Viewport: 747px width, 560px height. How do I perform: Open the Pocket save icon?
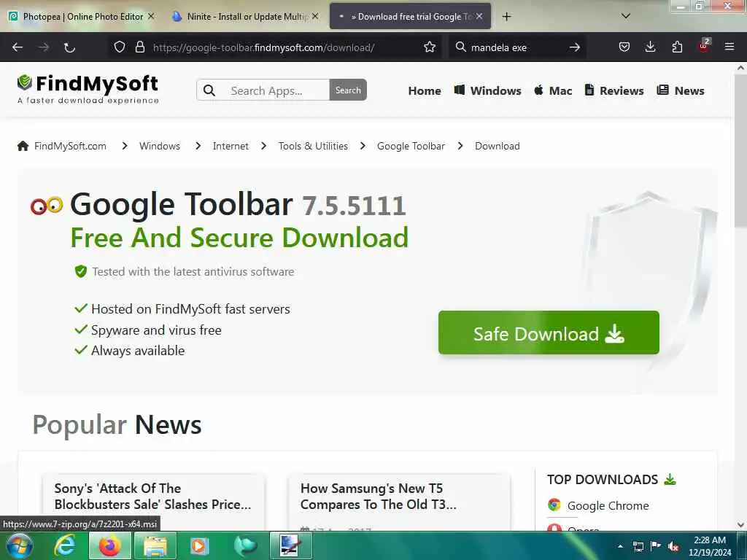pos(624,47)
